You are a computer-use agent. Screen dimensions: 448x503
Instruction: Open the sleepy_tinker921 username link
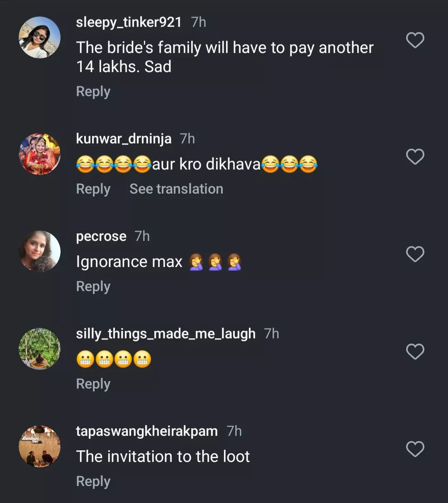coord(129,22)
